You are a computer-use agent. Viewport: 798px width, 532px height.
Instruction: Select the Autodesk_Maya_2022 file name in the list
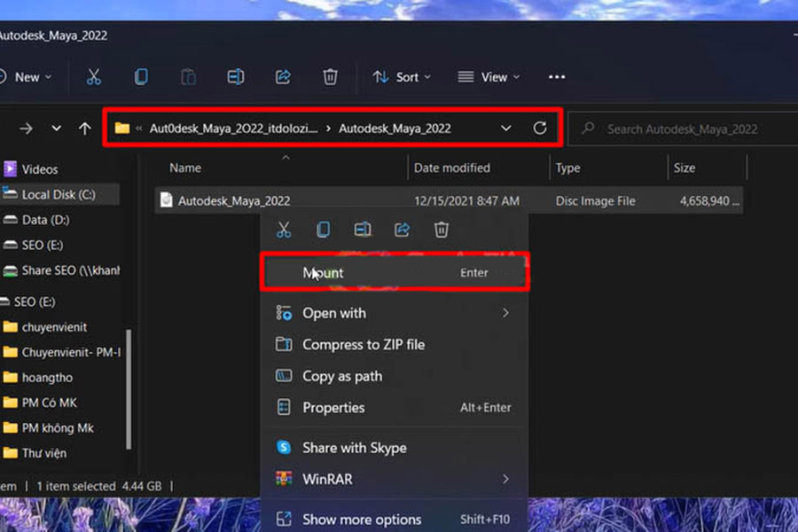[x=234, y=200]
